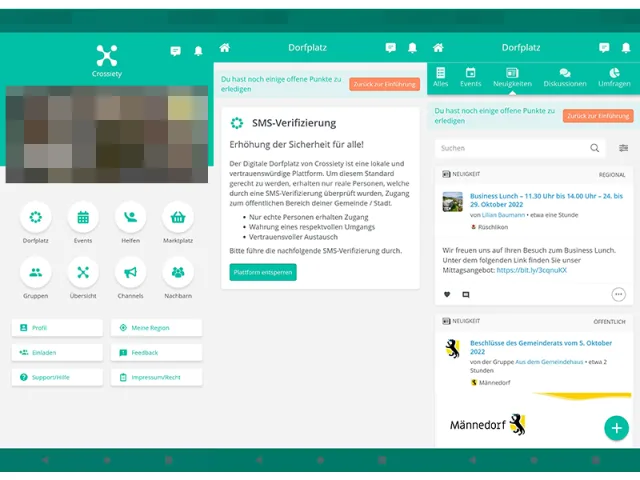The width and height of the screenshot is (640, 480).
Task: Open the Dorfplatz circle icon in left panel
Action: 36,217
